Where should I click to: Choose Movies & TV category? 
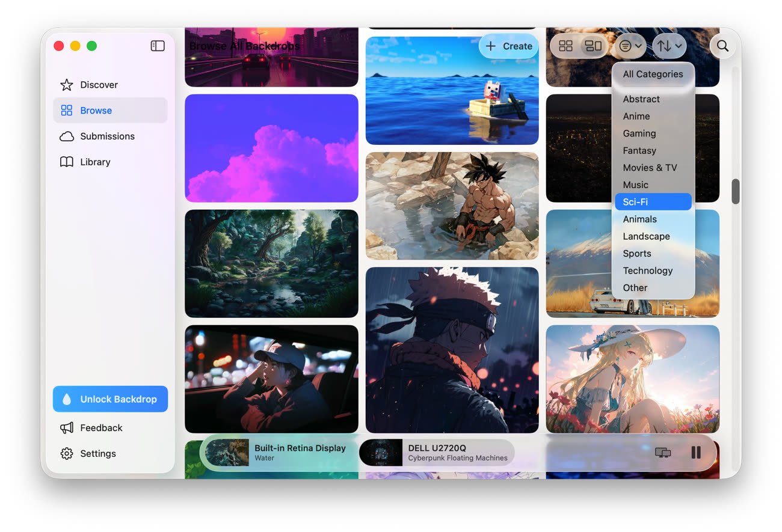pos(653,168)
